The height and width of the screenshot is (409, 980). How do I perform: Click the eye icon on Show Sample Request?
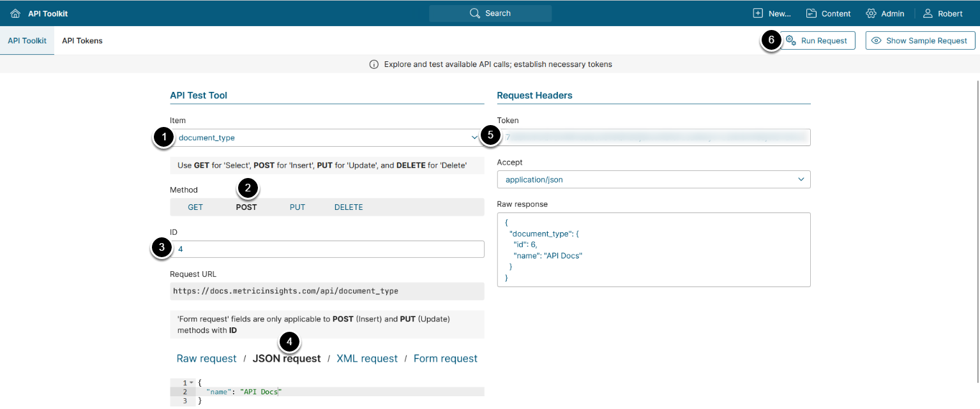877,41
